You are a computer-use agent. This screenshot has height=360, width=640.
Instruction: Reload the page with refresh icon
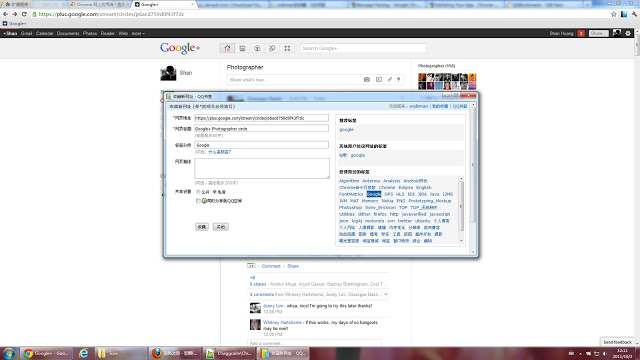tap(24, 14)
